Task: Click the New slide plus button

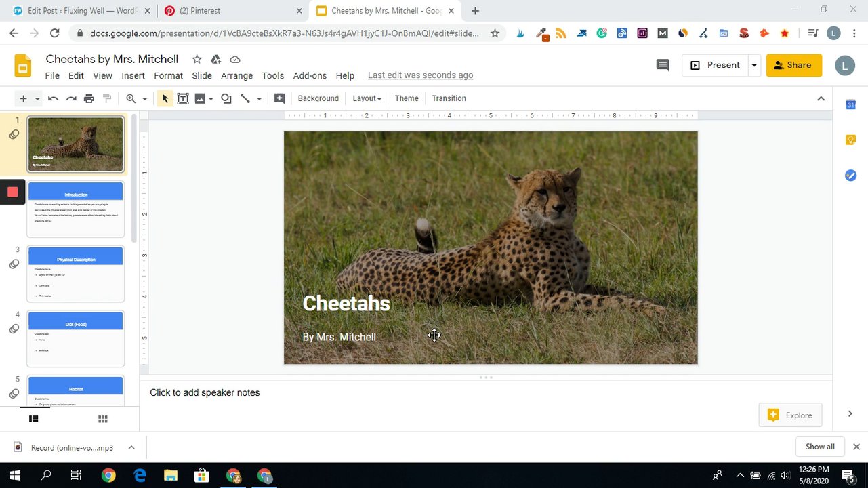Action: [23, 98]
